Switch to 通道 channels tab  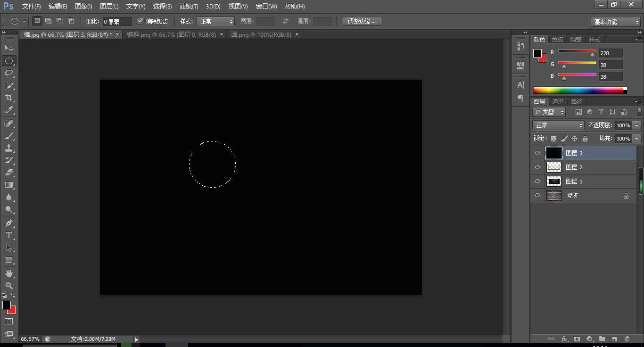pyautogui.click(x=558, y=101)
